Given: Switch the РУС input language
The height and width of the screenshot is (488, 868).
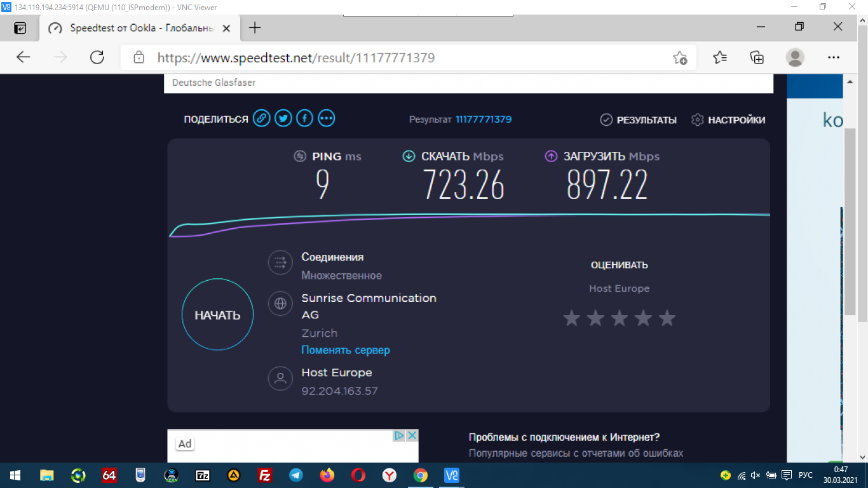Looking at the screenshot, I should point(806,475).
